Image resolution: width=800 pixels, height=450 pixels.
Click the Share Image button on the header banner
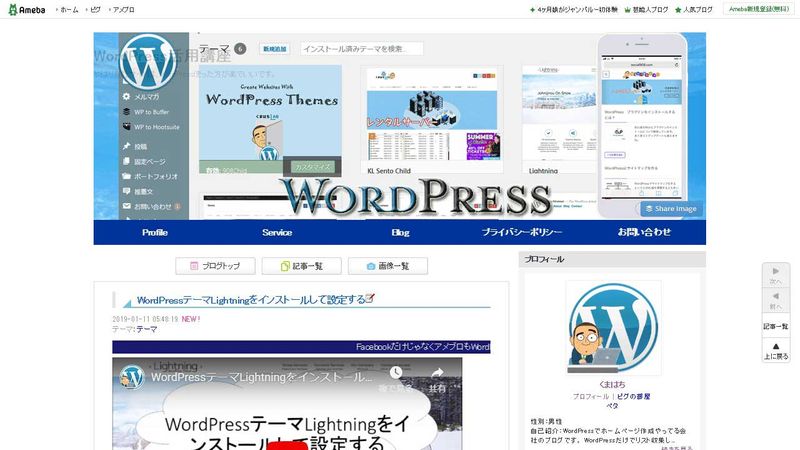(671, 209)
